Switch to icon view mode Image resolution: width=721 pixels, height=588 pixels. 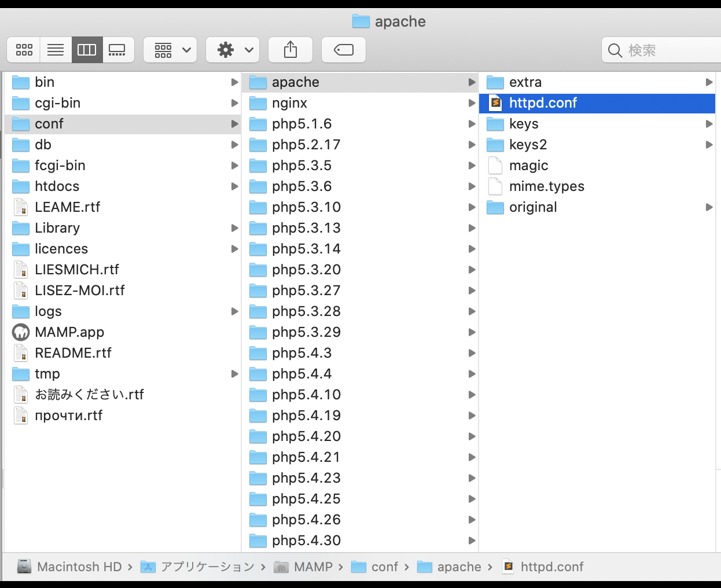point(24,50)
